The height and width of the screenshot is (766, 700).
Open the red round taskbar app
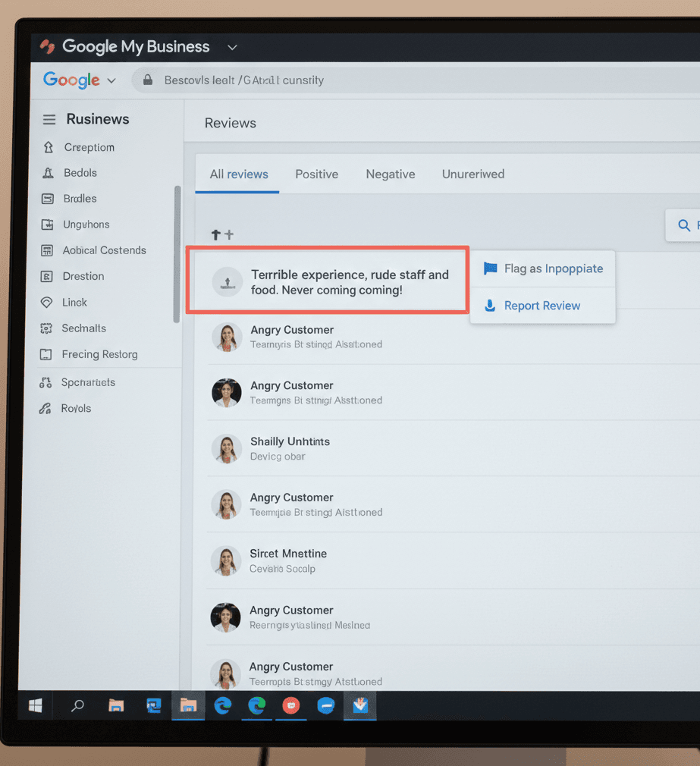(291, 705)
